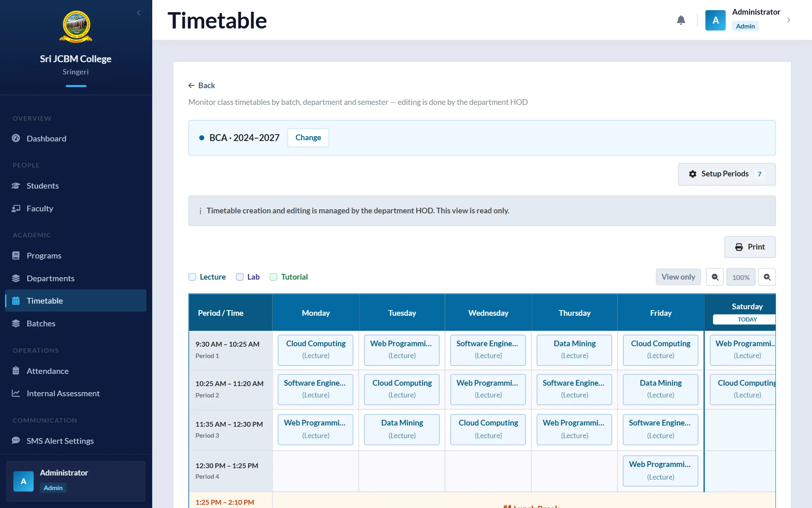Click Friday Period 4 Web Programming lecture
Screen dimensions: 812x508
[661, 471]
